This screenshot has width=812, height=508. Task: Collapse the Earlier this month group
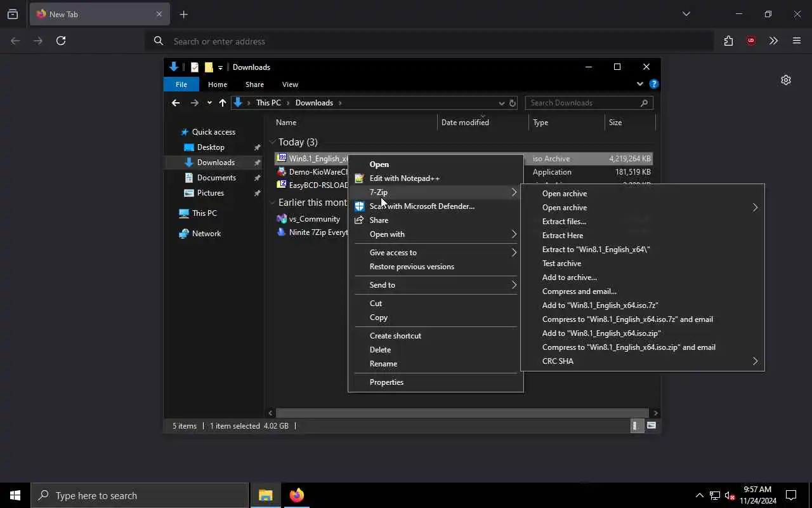pos(272,203)
